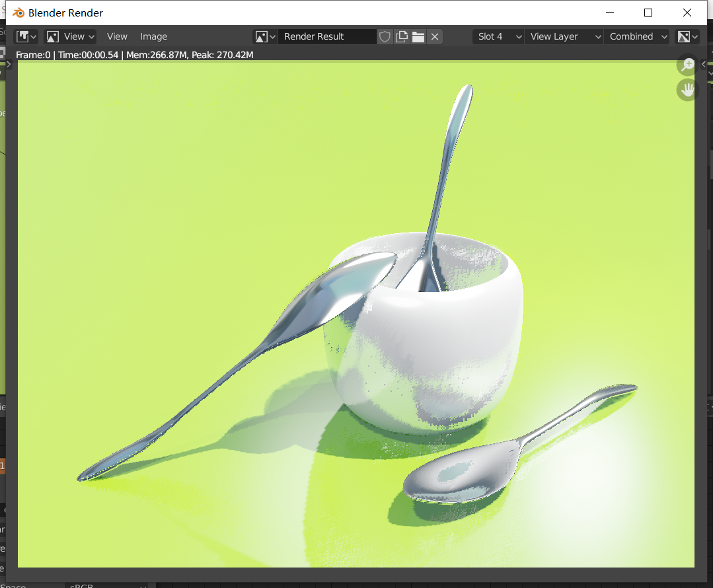713x588 pixels.
Task: Click the frame and memory status text
Action: (135, 55)
